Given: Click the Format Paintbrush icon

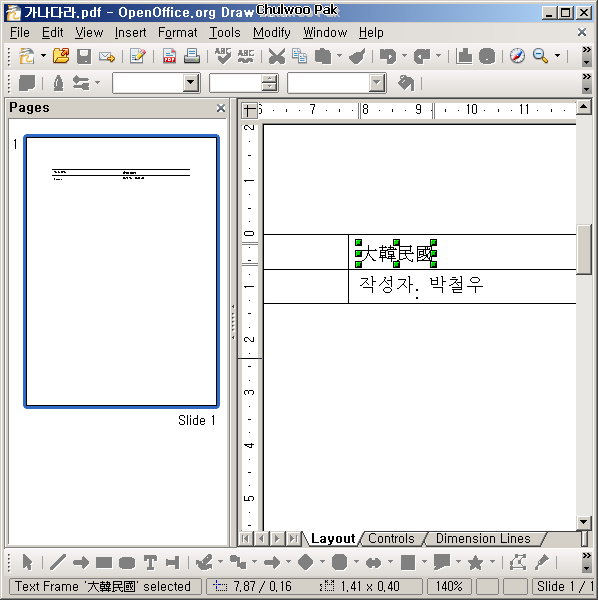Looking at the screenshot, I should click(358, 56).
